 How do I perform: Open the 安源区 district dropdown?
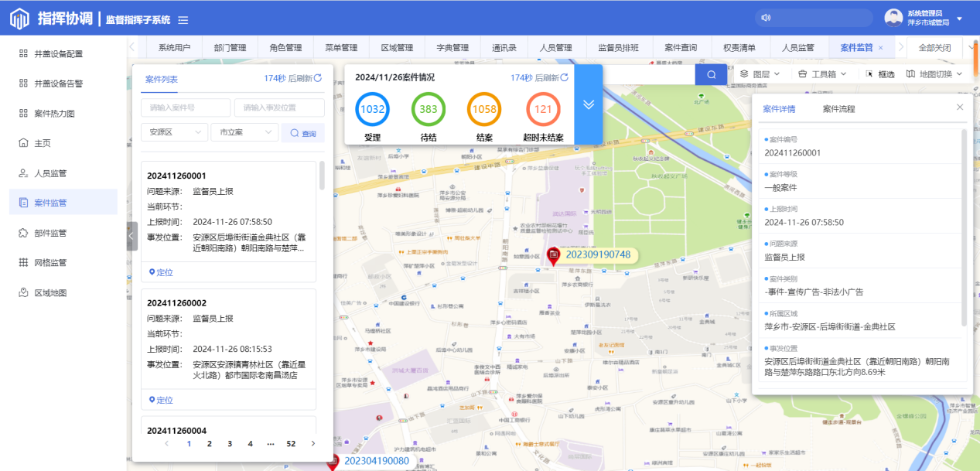click(x=174, y=132)
